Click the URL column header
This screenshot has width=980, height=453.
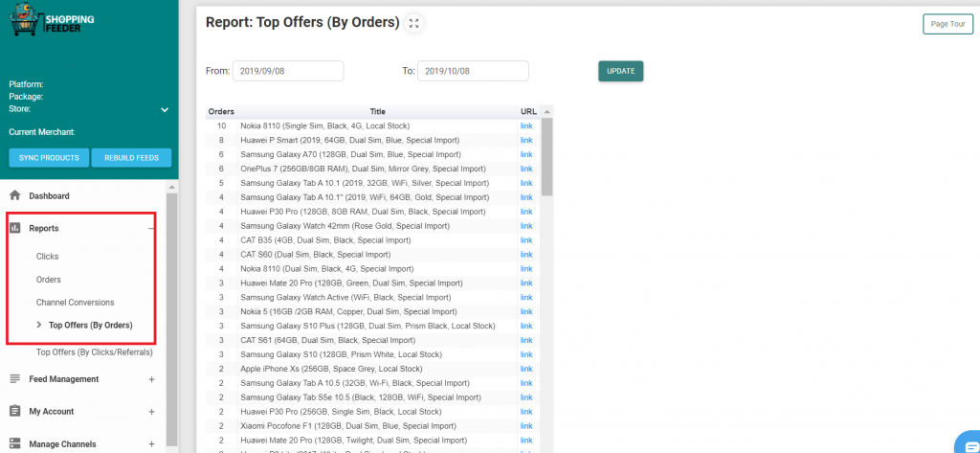click(528, 111)
